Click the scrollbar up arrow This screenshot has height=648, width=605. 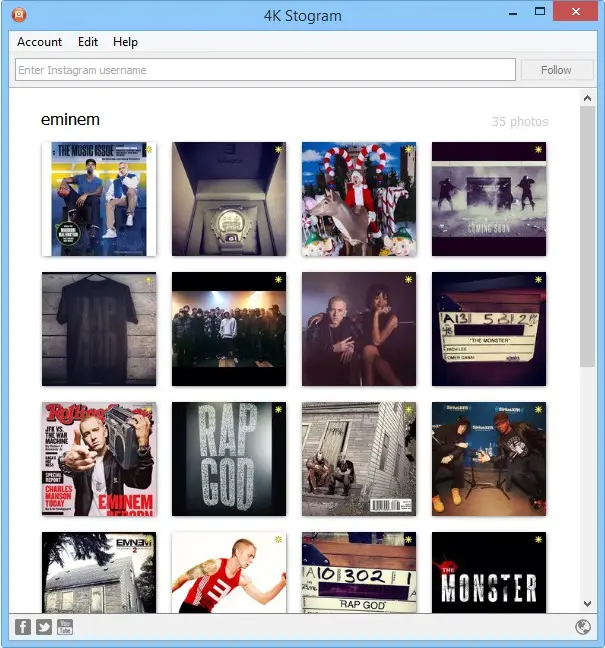[x=587, y=98]
